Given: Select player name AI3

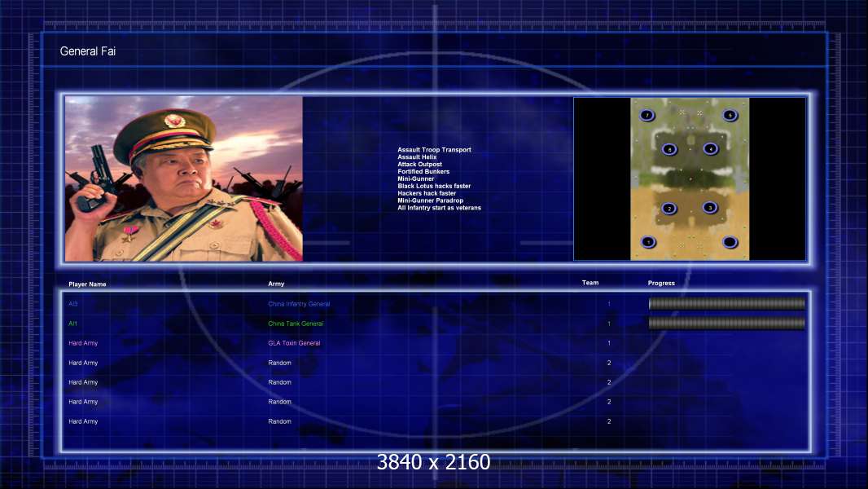Looking at the screenshot, I should (x=73, y=304).
